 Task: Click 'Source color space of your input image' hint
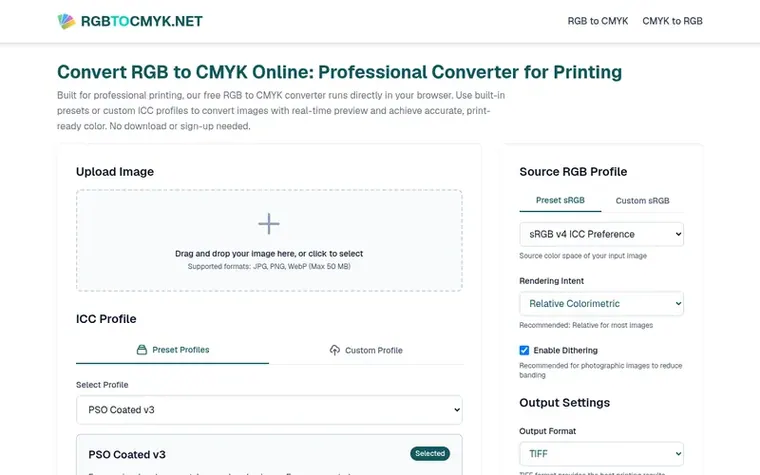coord(583,255)
